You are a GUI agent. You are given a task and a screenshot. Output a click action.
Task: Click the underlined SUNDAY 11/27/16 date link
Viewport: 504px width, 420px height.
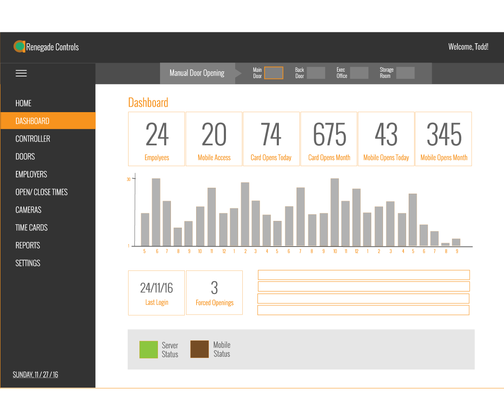coord(35,374)
